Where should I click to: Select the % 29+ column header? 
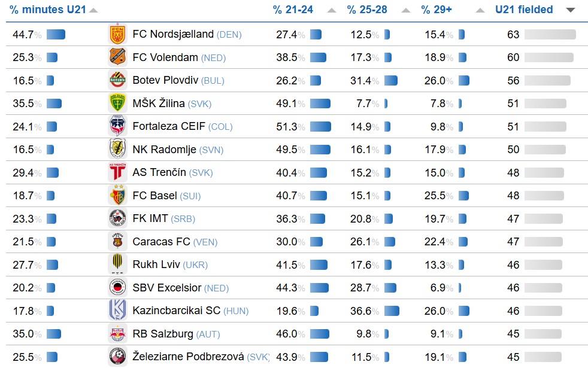pos(437,10)
